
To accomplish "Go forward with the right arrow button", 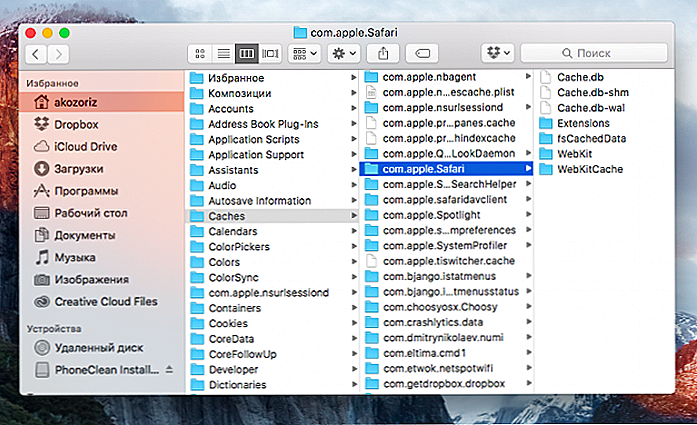I will click(x=63, y=52).
